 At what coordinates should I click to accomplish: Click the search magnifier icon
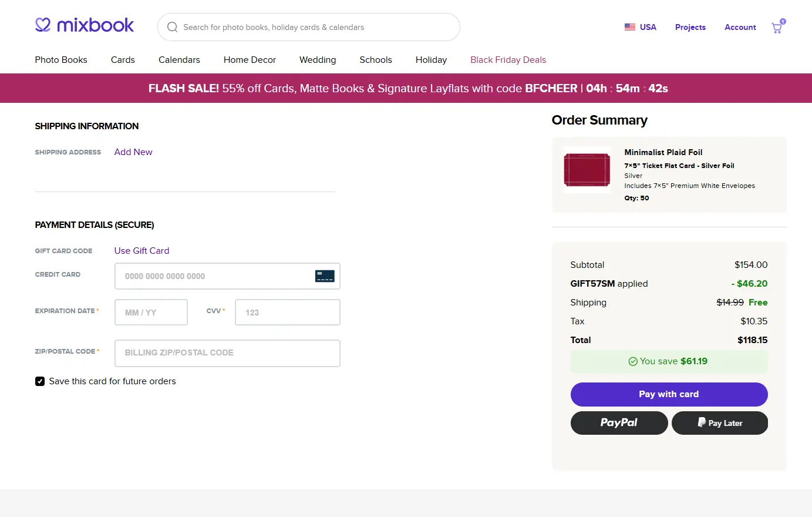click(x=172, y=27)
